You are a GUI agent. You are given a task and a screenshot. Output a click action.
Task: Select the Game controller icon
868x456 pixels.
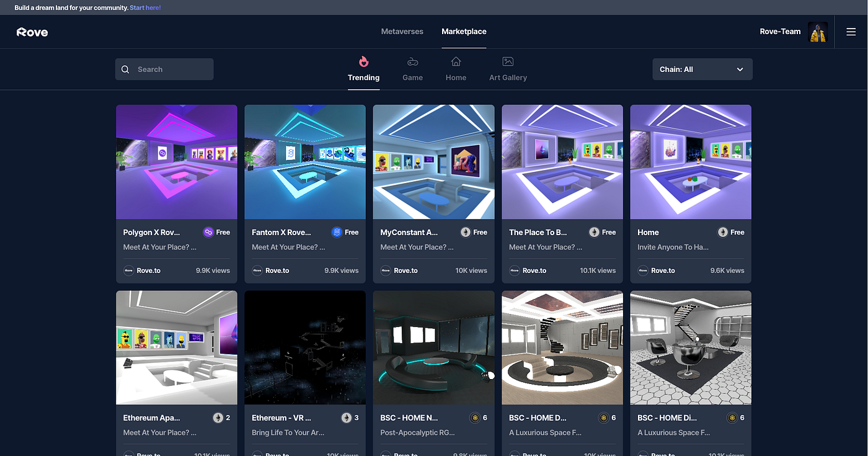pyautogui.click(x=412, y=61)
